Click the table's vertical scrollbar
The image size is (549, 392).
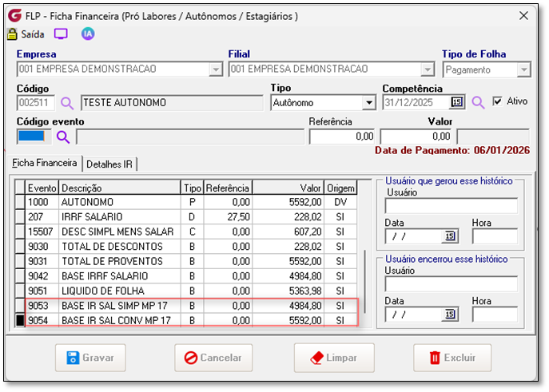[x=365, y=282]
